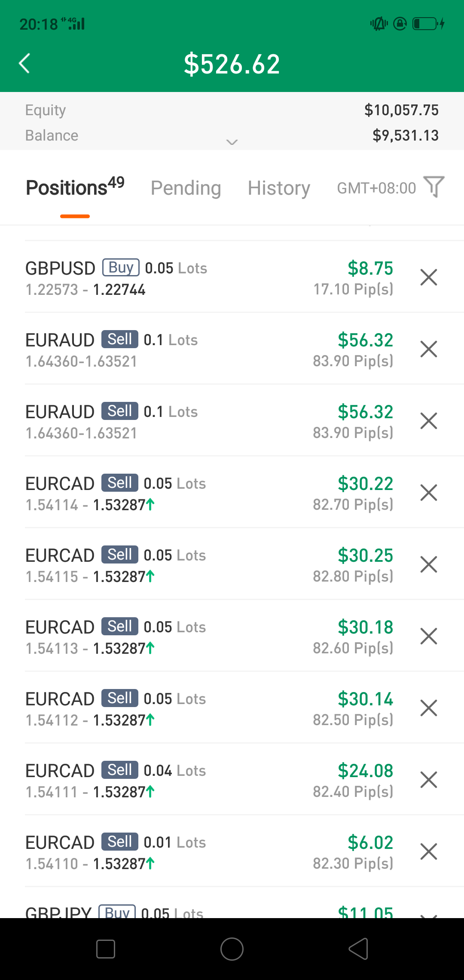Image resolution: width=464 pixels, height=980 pixels.
Task: Close the $30.25 EURCAD Sell position
Action: click(428, 564)
